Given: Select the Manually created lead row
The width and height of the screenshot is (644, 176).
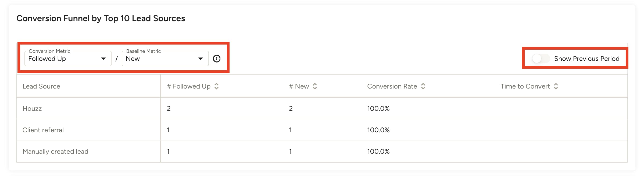Looking at the screenshot, I should click(55, 151).
